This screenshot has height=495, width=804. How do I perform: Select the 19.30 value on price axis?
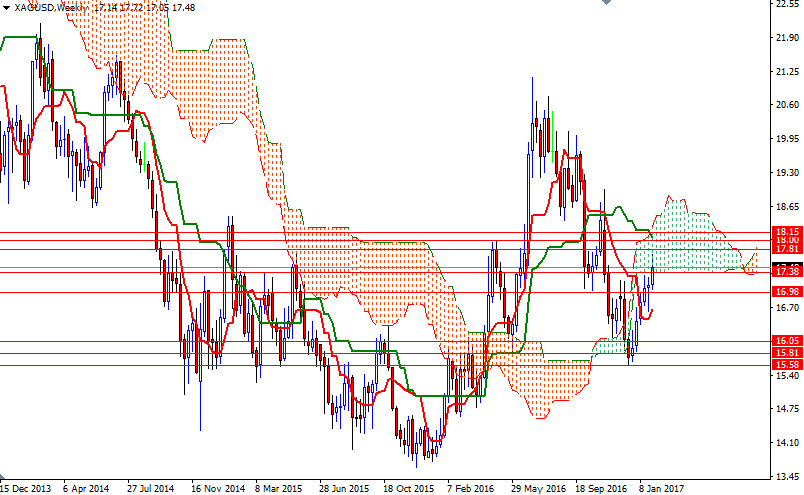point(788,173)
